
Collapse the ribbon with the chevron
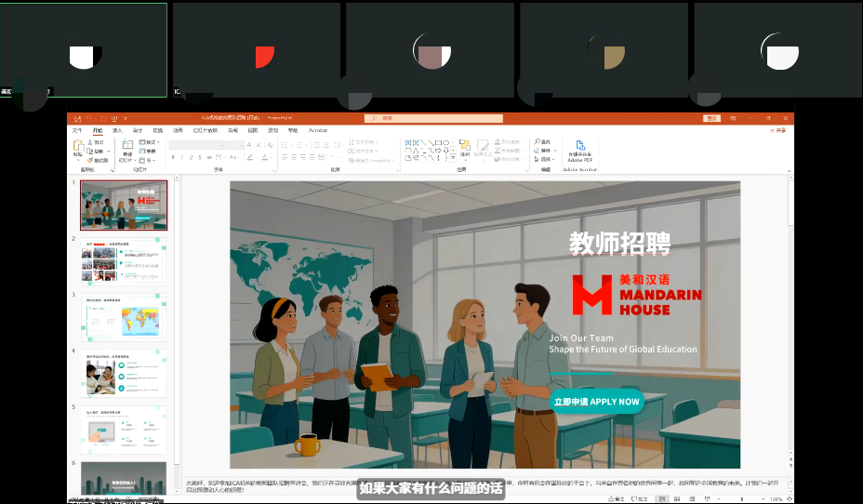click(790, 171)
